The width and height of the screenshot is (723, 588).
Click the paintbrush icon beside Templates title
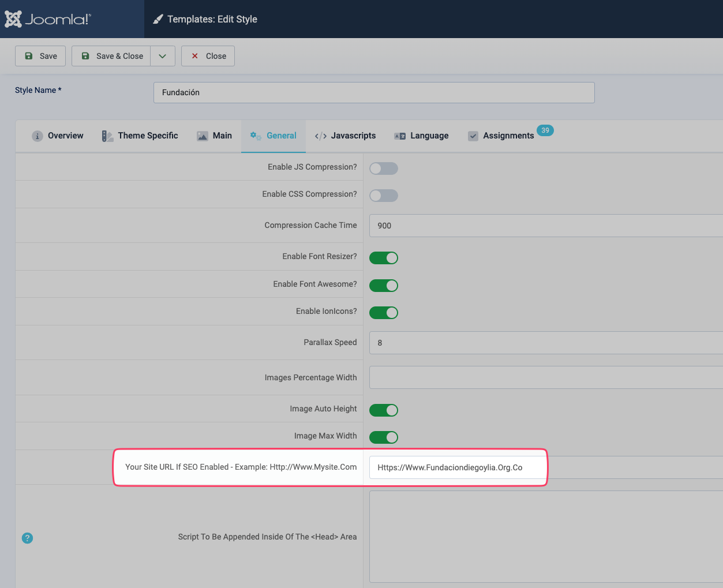coord(158,20)
